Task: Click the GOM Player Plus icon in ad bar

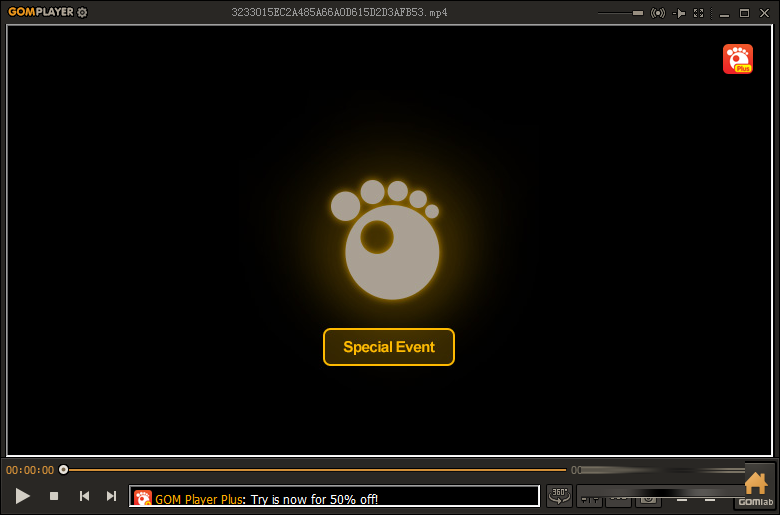Action: [x=143, y=498]
